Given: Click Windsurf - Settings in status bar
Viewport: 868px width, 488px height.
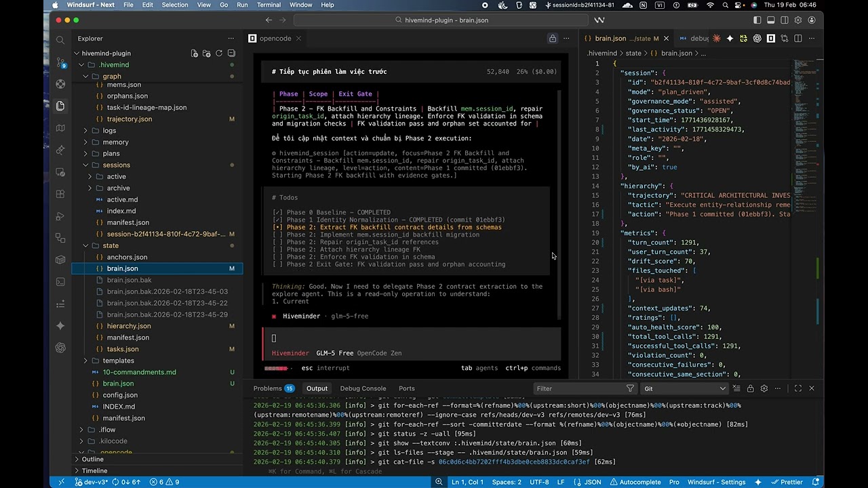Looking at the screenshot, I should tap(717, 482).
